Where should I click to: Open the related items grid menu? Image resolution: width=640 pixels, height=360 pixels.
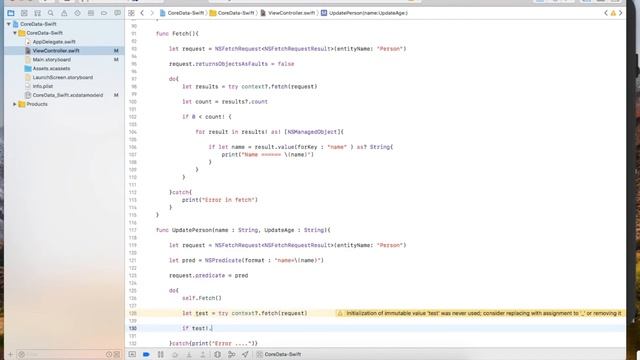[x=131, y=13]
